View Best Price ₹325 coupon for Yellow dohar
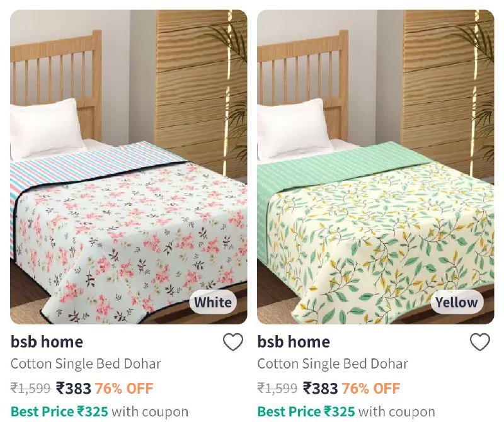This screenshot has width=504, height=422. [x=346, y=412]
